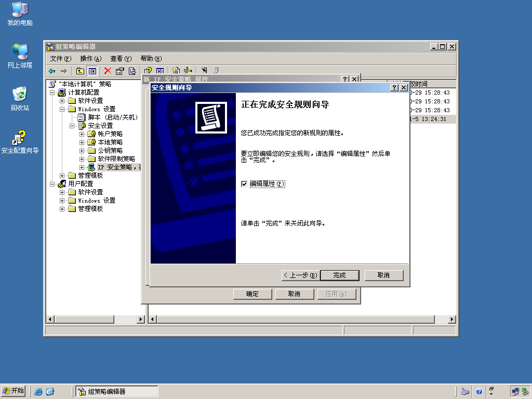
Task: Launch Internet Explorer from quick launch
Action: click(x=38, y=392)
